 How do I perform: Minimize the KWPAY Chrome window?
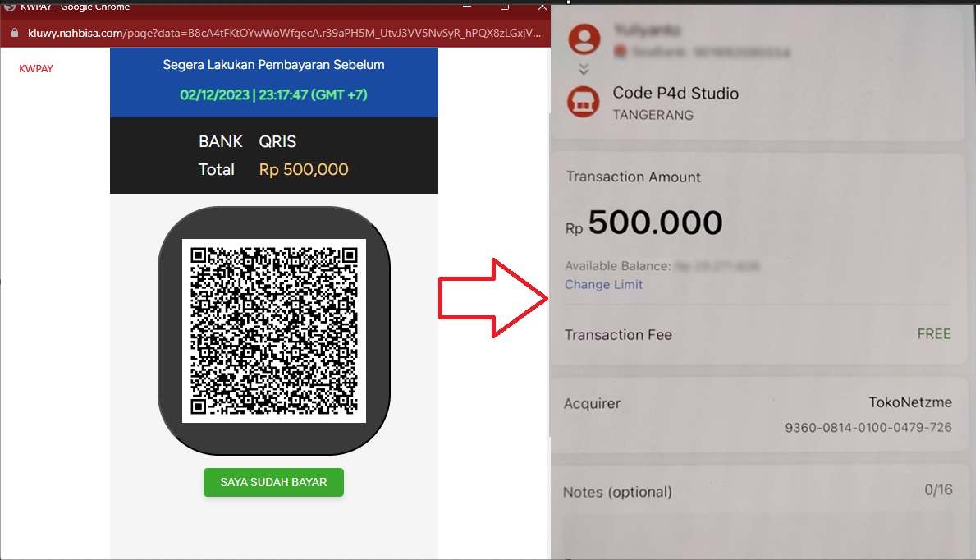pos(467,7)
